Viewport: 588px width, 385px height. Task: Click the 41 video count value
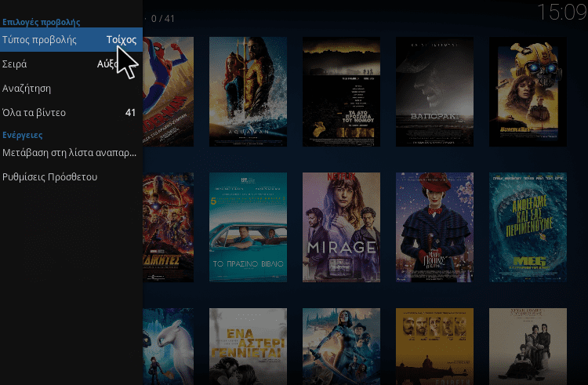130,112
